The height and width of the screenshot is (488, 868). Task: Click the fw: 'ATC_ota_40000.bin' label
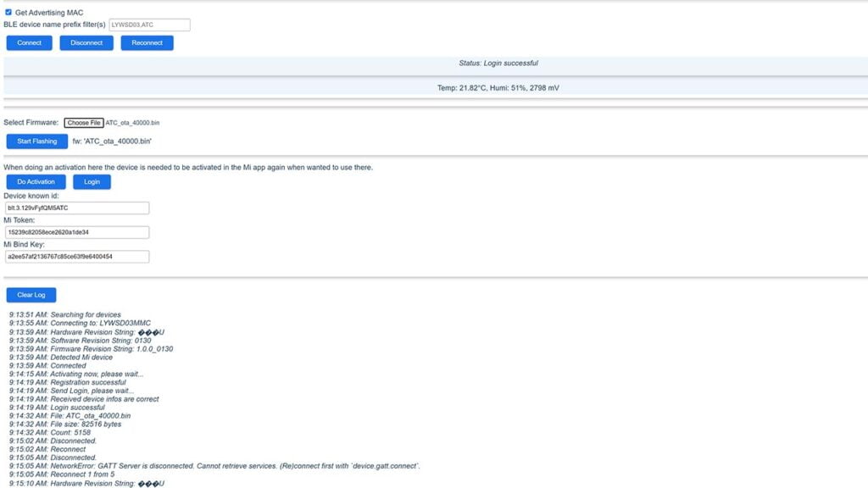pyautogui.click(x=112, y=141)
